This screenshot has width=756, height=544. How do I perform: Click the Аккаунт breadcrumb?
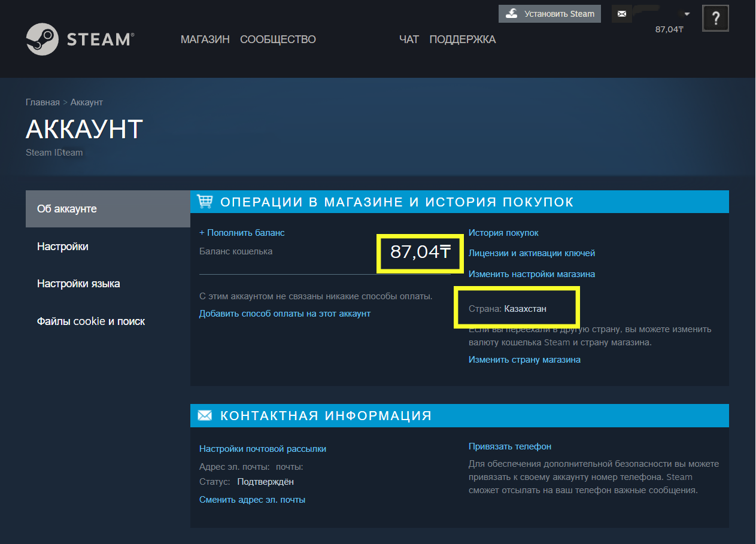pos(87,102)
